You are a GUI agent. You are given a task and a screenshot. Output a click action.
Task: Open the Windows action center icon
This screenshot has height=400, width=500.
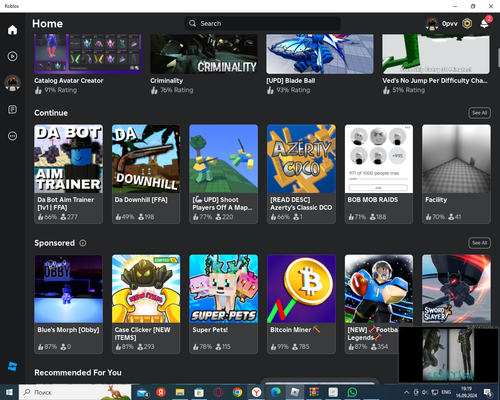[x=488, y=392]
